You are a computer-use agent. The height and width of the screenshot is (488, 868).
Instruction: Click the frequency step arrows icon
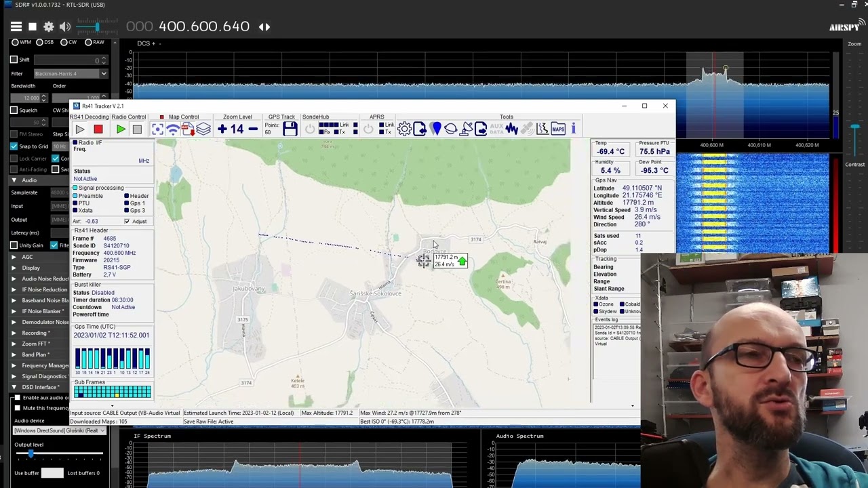pos(264,27)
